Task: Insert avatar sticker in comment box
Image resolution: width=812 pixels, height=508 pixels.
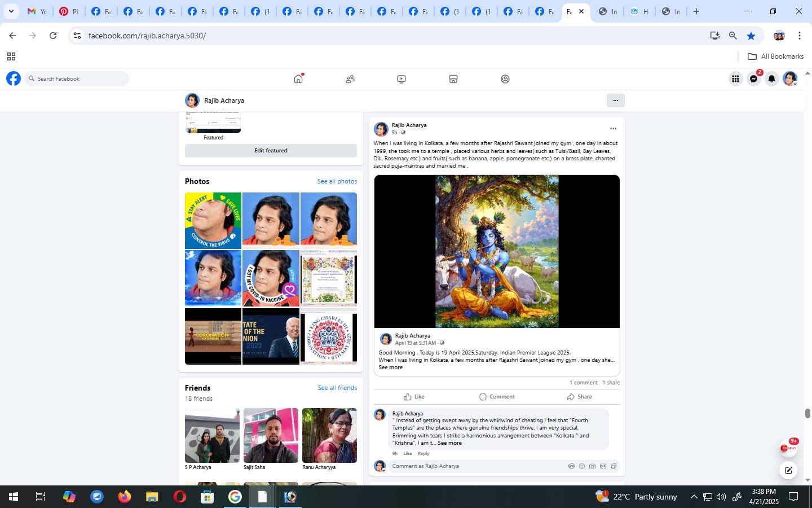Action: (x=571, y=466)
